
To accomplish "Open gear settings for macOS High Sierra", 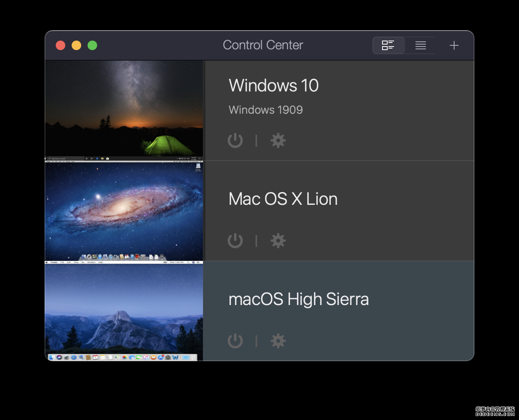I will pos(278,341).
